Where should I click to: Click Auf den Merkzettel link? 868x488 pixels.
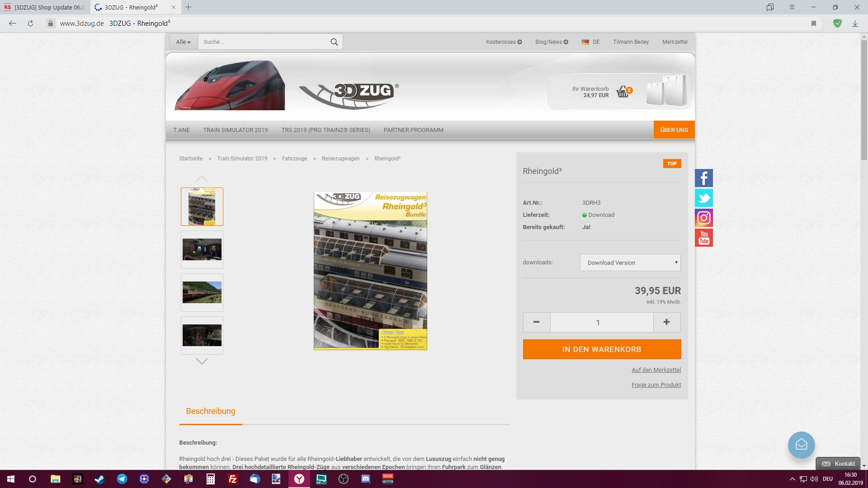pos(656,370)
